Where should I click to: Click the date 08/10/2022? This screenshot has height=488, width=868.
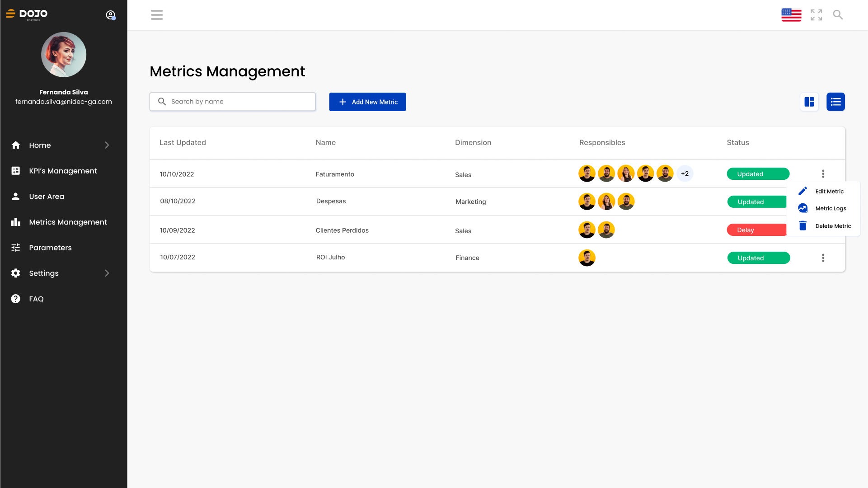tap(178, 201)
